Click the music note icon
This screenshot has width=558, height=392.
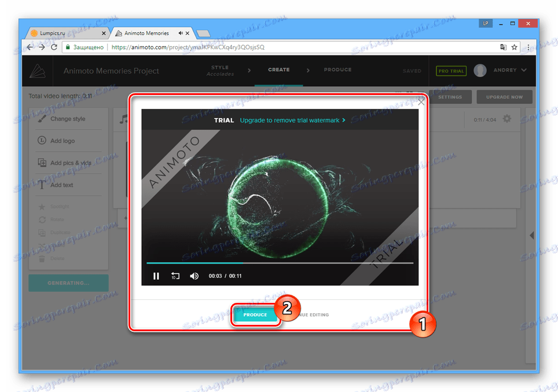coord(123,119)
